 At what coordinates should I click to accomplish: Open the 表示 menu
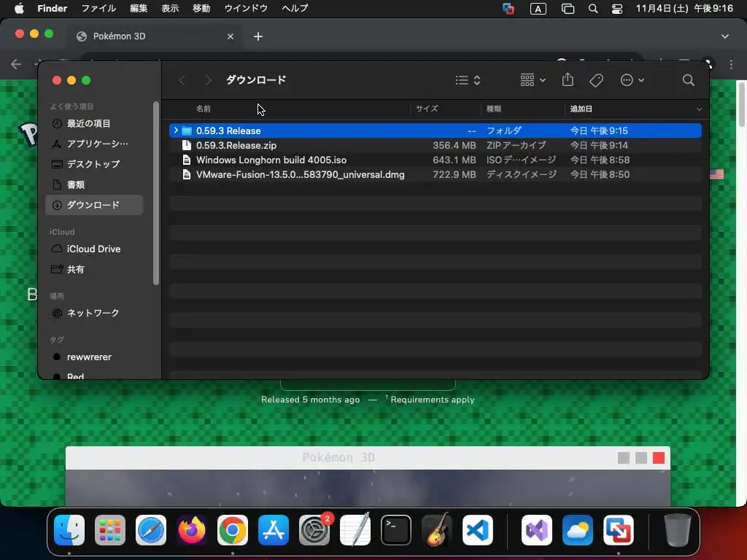(x=170, y=9)
